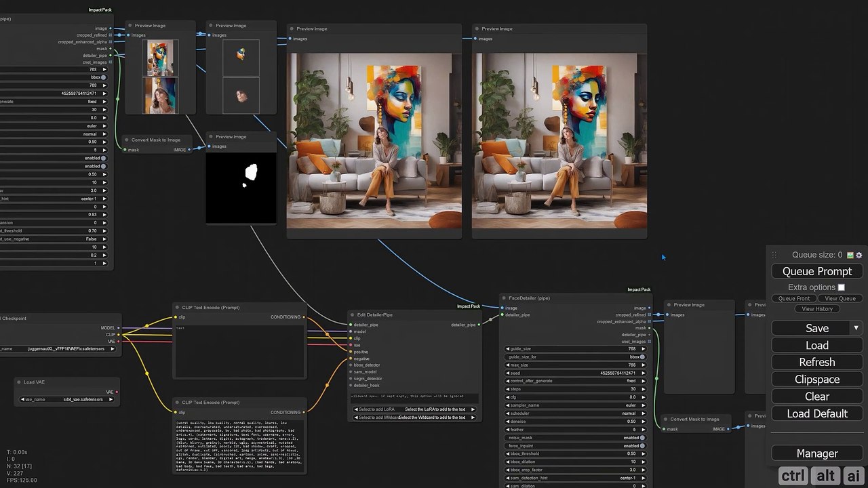Open the Manager button
This screenshot has height=488, width=868.
817,453
